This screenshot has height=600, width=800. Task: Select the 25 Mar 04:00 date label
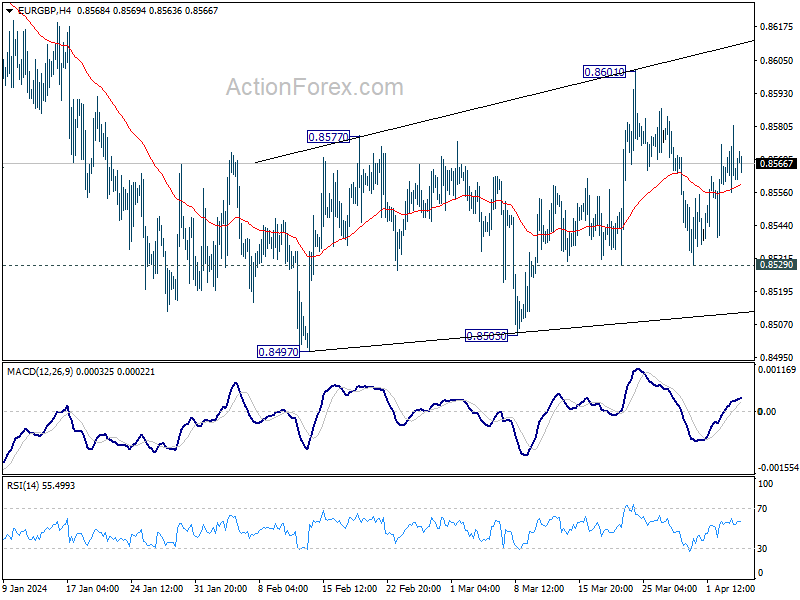(x=669, y=588)
